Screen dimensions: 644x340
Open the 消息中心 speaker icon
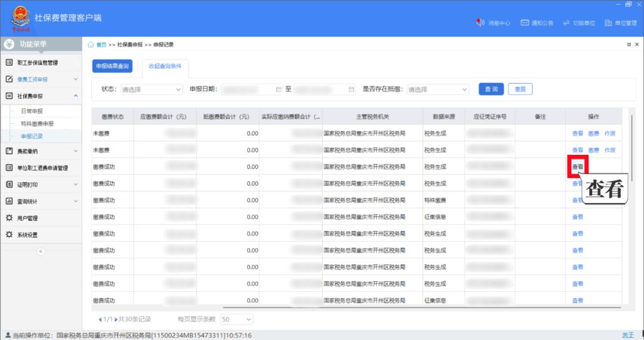point(481,23)
